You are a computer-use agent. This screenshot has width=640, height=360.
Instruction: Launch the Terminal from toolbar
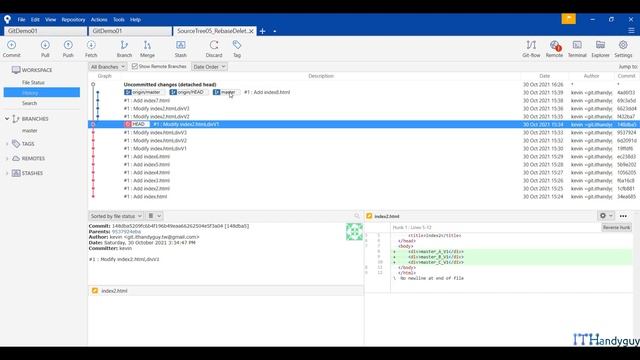click(x=577, y=49)
